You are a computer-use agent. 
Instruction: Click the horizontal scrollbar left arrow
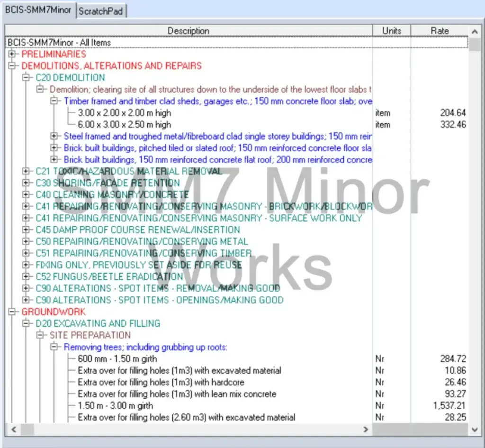14,430
